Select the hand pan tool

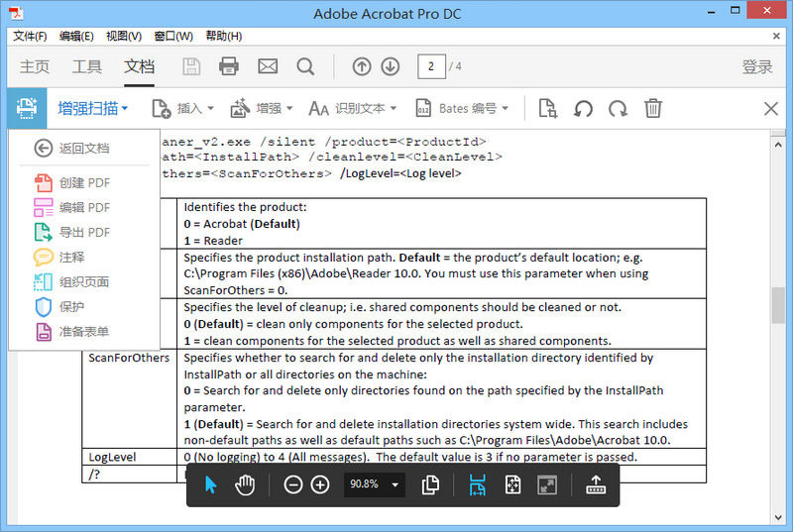(244, 484)
